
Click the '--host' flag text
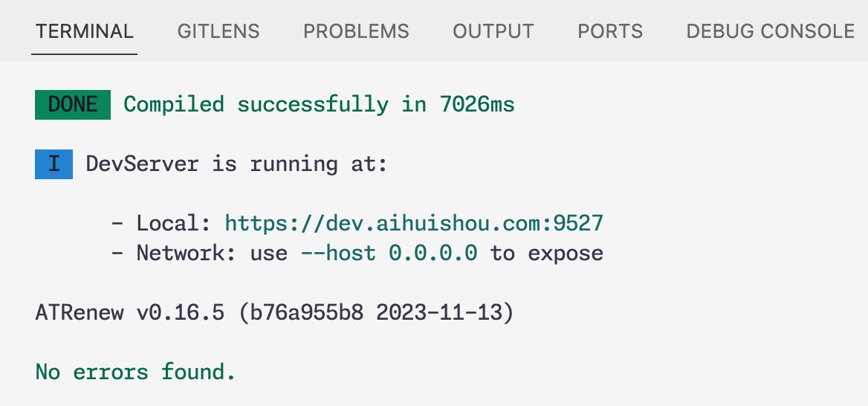click(x=337, y=254)
